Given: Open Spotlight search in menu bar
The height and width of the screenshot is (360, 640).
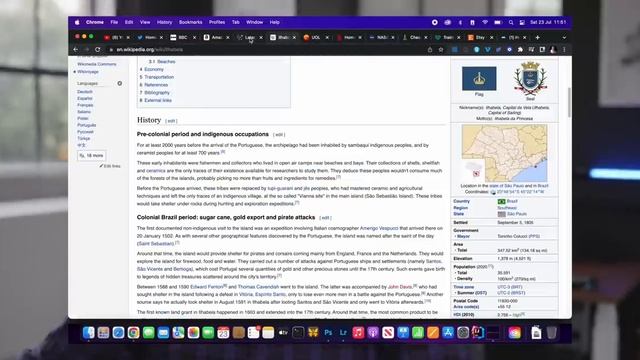Looking at the screenshot, I should coord(511,22).
